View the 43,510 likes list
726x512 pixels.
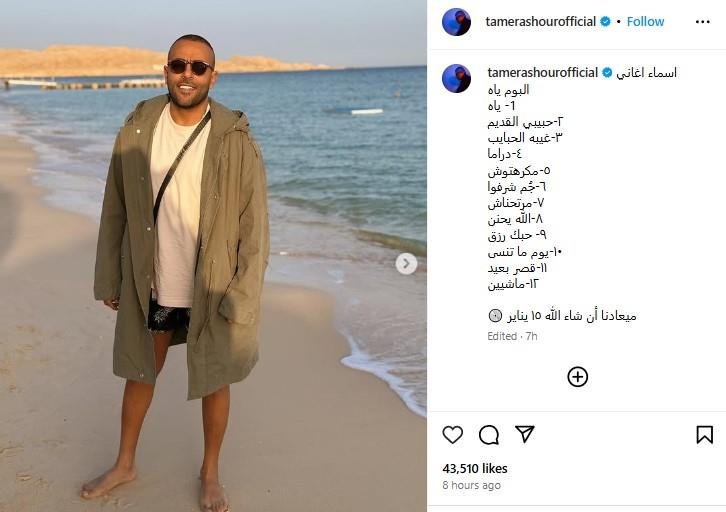475,468
